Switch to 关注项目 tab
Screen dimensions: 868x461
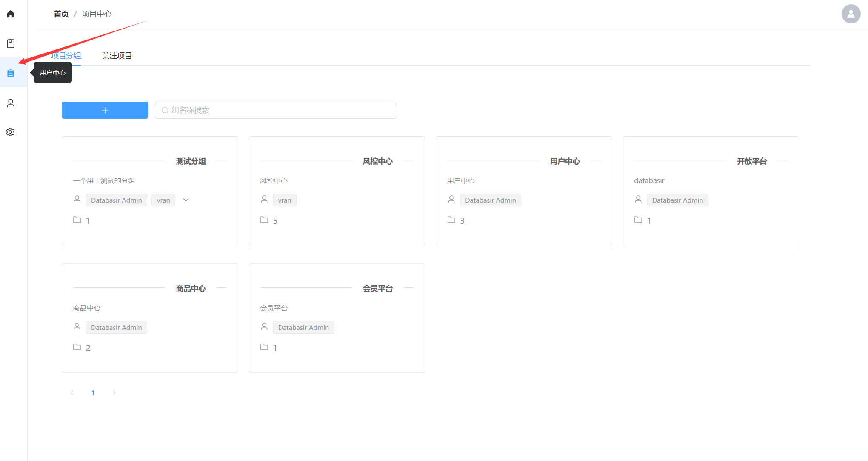tap(117, 56)
